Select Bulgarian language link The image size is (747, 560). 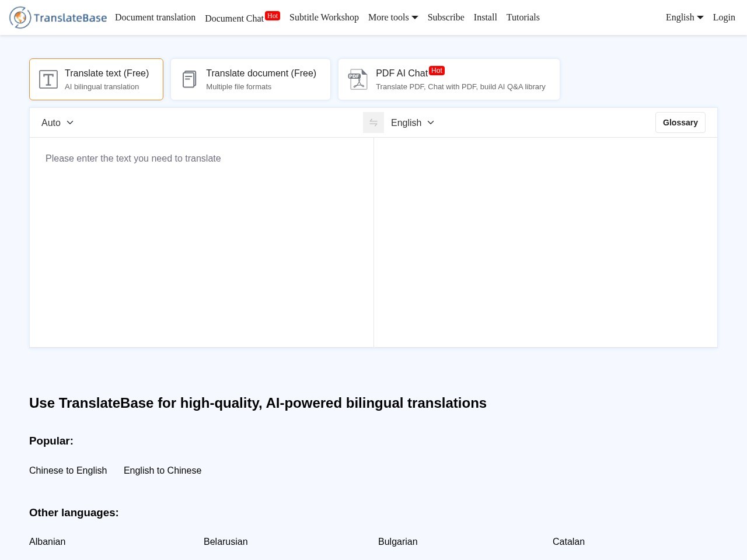[x=398, y=541]
